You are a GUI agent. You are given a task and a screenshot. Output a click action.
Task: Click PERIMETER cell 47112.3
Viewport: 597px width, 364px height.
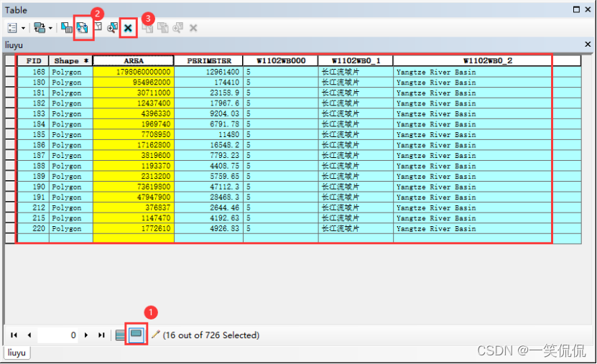[x=208, y=187]
